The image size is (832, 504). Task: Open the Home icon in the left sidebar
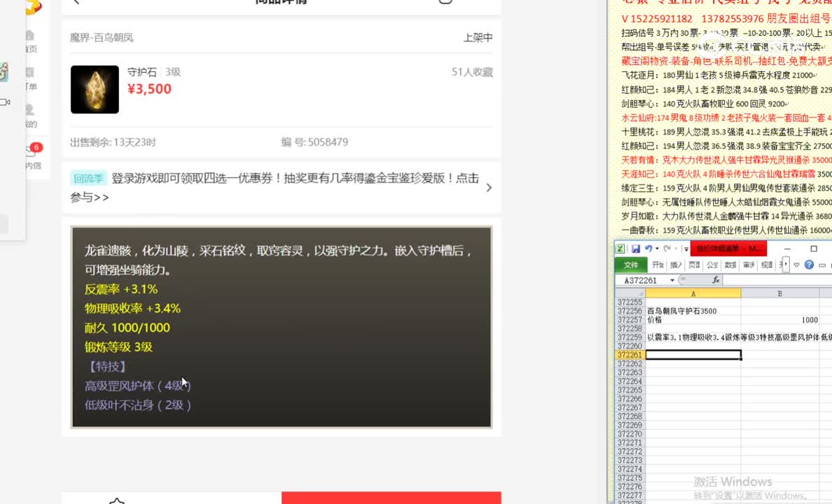30,36
